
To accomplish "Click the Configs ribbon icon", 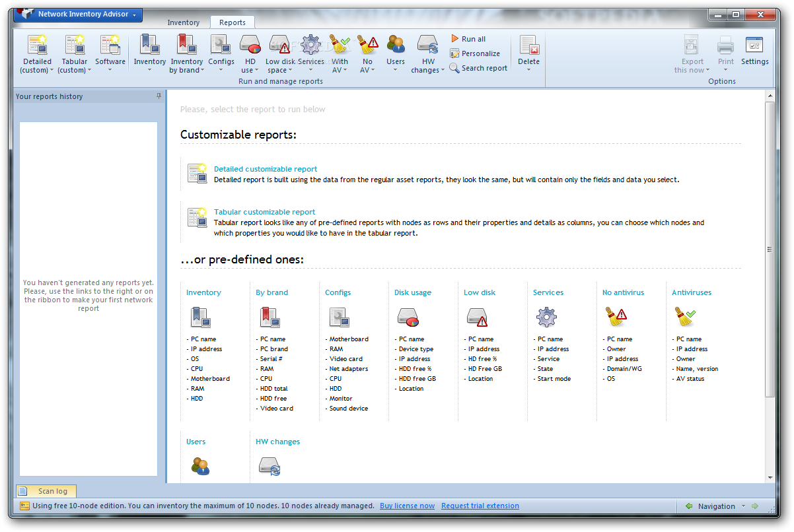I will [221, 45].
